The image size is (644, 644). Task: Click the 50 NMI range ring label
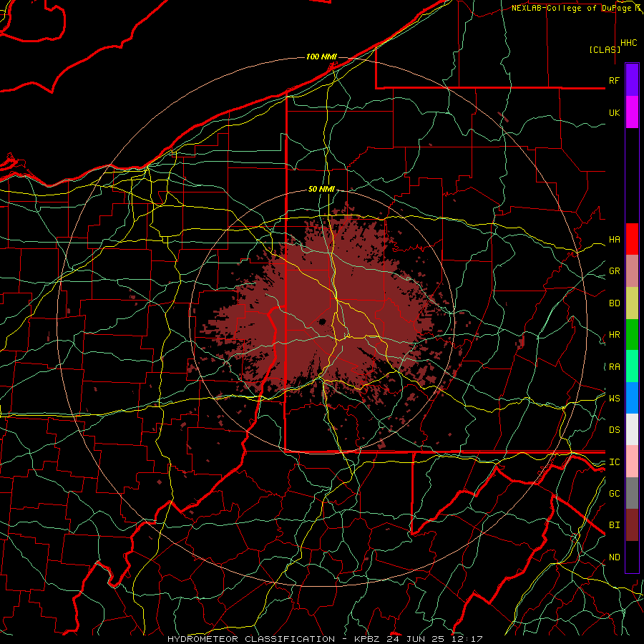(321, 189)
